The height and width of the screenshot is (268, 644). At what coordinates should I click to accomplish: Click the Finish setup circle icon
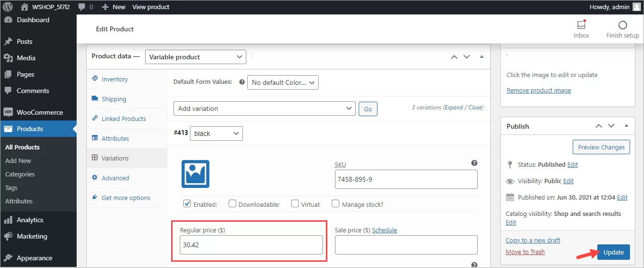click(622, 25)
